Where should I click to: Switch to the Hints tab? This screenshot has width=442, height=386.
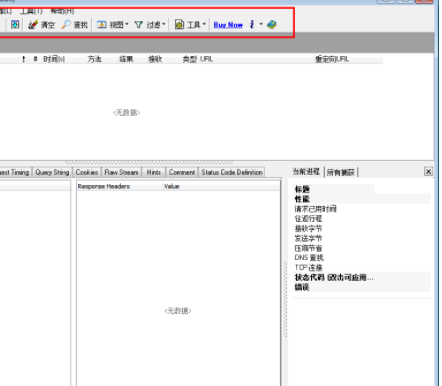click(154, 172)
